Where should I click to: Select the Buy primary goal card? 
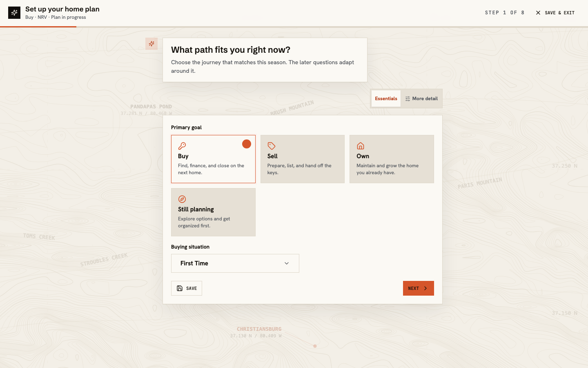[x=213, y=159]
